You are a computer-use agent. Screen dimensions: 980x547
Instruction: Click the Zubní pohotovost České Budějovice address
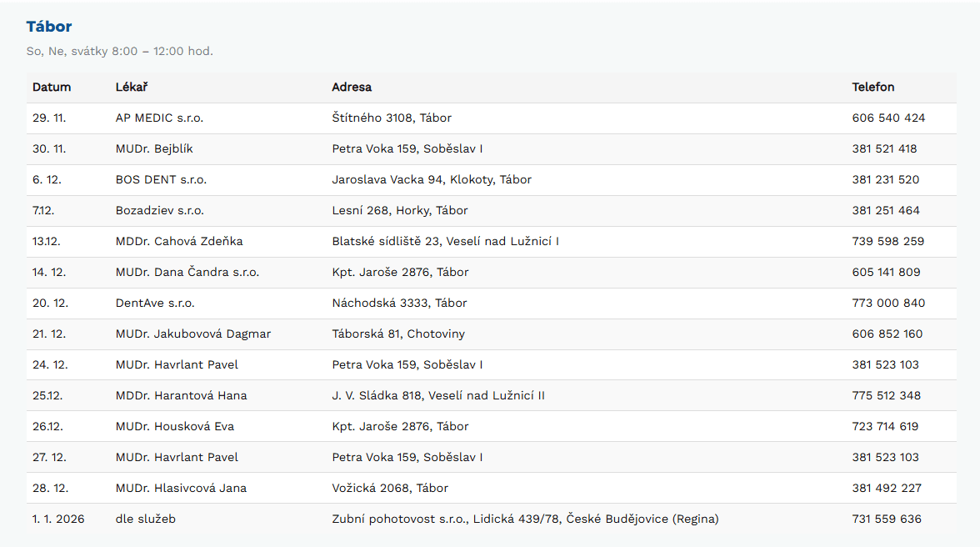click(525, 519)
